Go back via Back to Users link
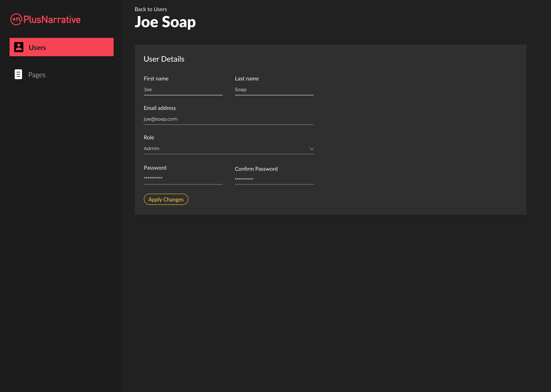Image resolution: width=551 pixels, height=392 pixels. [x=151, y=9]
